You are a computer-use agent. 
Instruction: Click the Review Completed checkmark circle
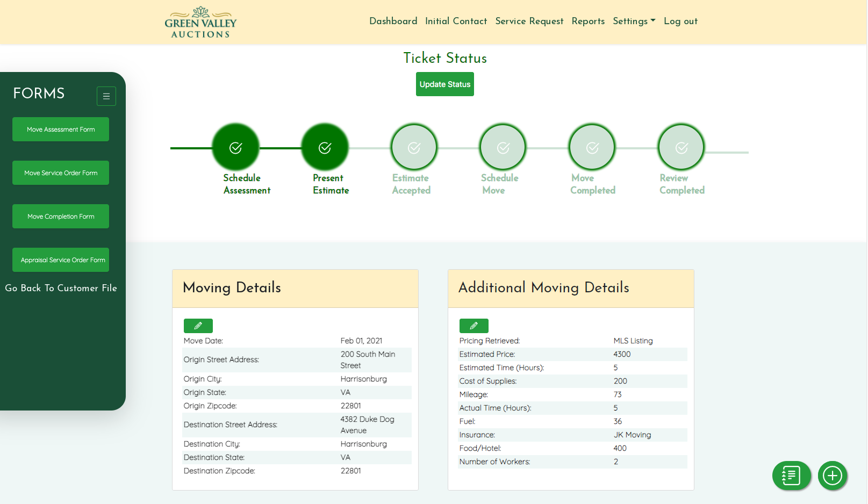[682, 148]
